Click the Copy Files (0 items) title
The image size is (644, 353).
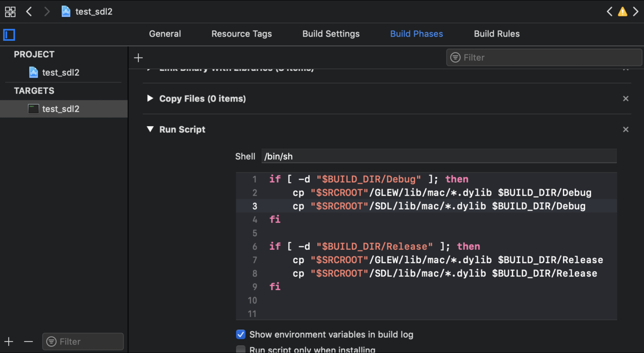(x=202, y=99)
